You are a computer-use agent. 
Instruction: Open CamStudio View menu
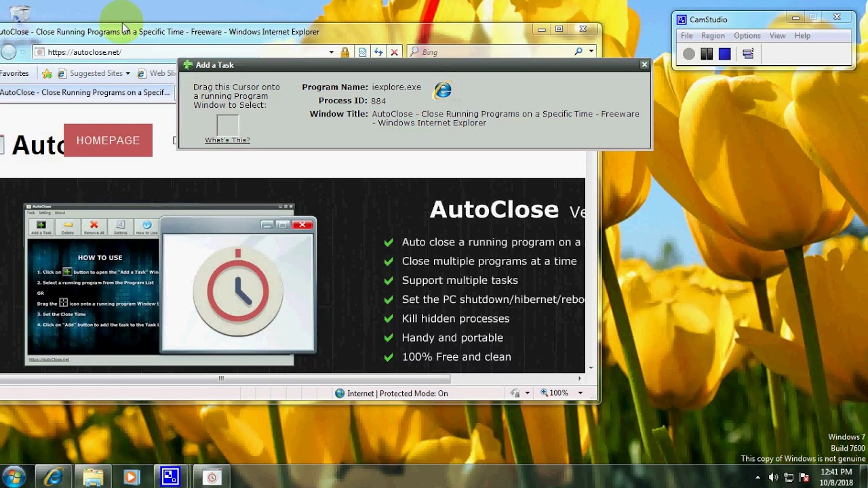[778, 35]
